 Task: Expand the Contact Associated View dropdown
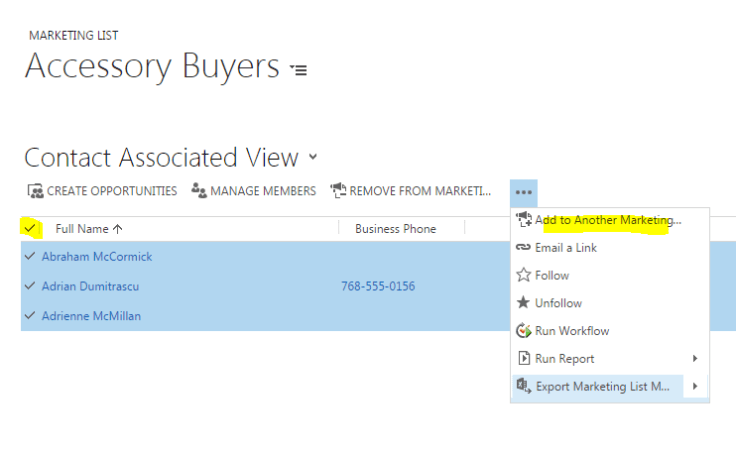pyautogui.click(x=313, y=158)
